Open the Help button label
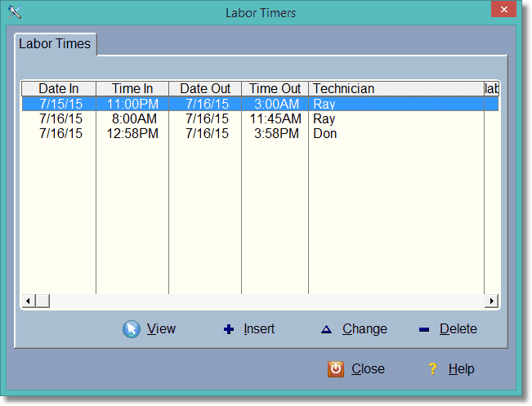Image resolution: width=532 pixels, height=406 pixels. click(461, 368)
